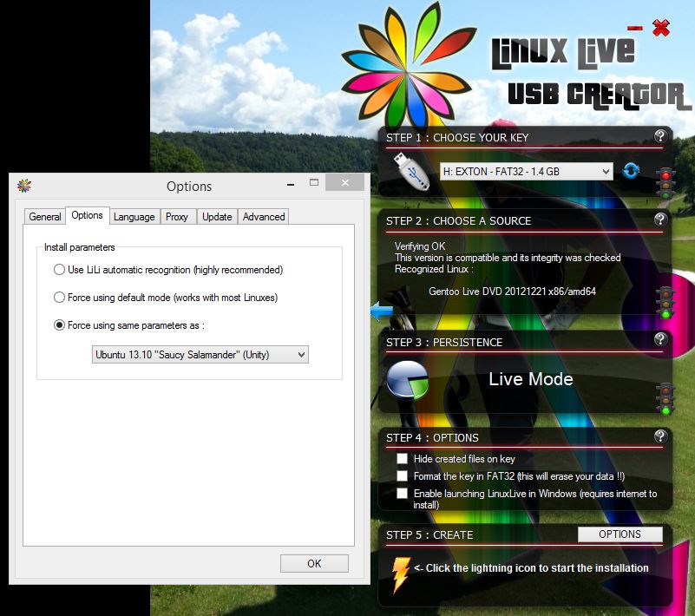Minimize LinuxLive USB Creator with red dash
This screenshot has height=616, width=695.
[x=635, y=29]
